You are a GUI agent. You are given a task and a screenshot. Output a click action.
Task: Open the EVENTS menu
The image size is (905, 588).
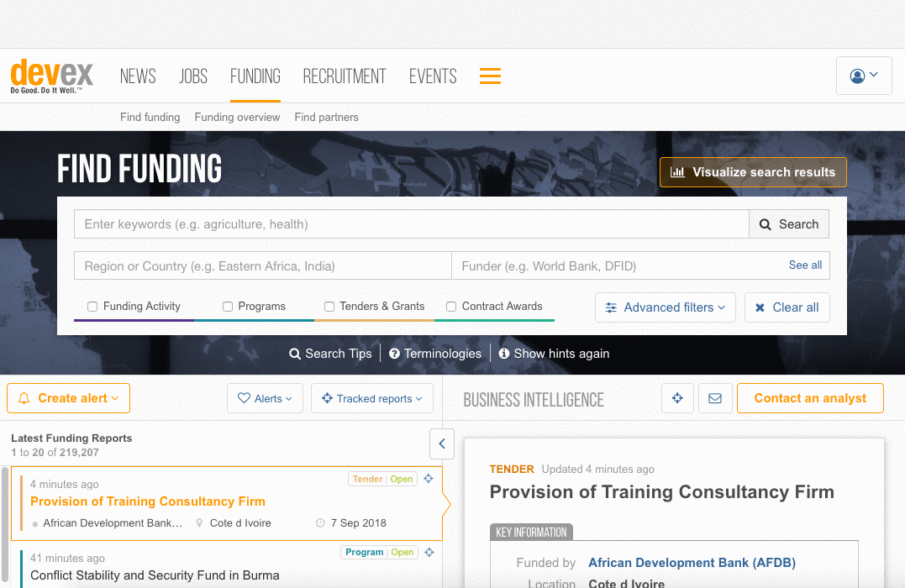(433, 76)
